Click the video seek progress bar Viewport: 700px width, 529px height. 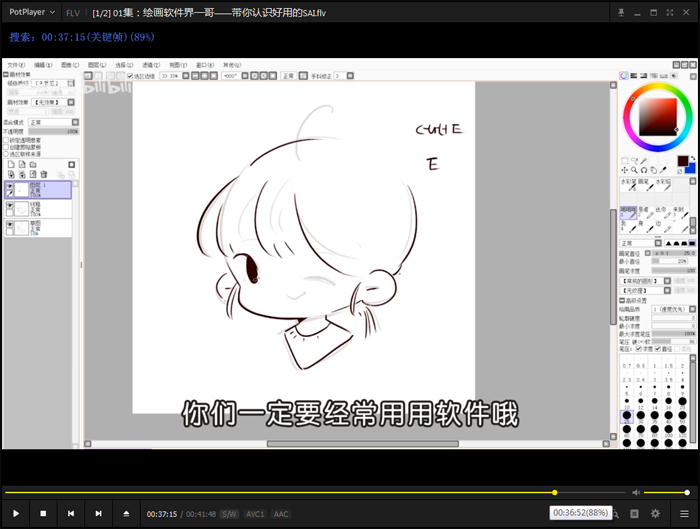[300, 492]
